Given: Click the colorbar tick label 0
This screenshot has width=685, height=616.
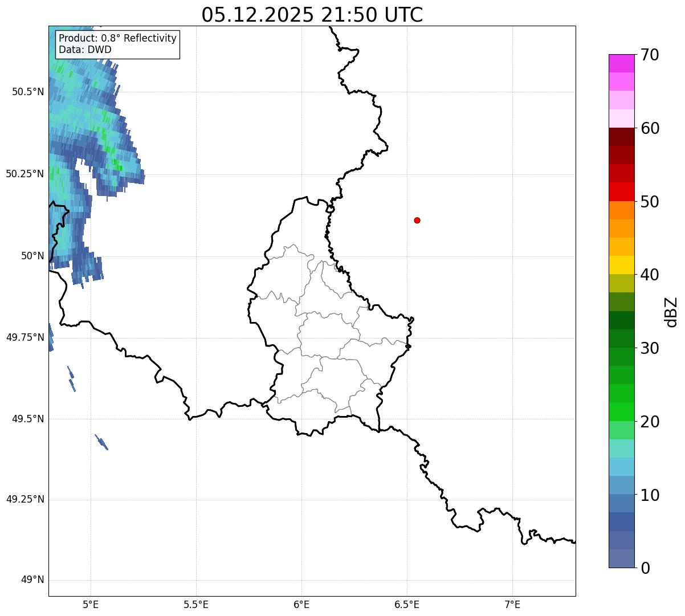Looking at the screenshot, I should point(645,568).
